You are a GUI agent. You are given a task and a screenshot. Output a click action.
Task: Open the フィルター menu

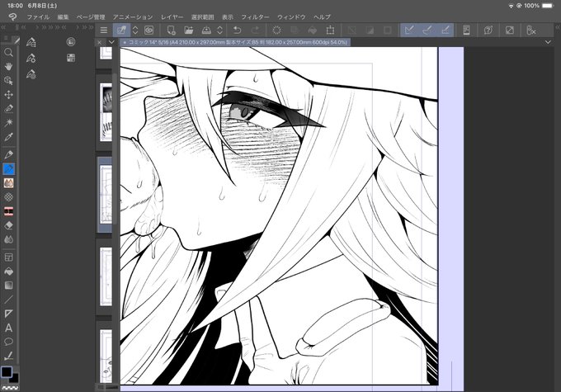[x=255, y=17]
